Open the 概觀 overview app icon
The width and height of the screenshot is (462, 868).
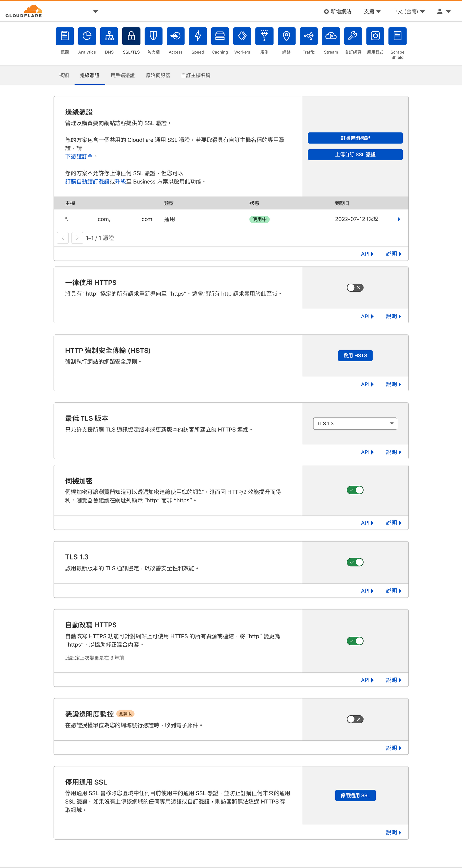click(x=65, y=36)
